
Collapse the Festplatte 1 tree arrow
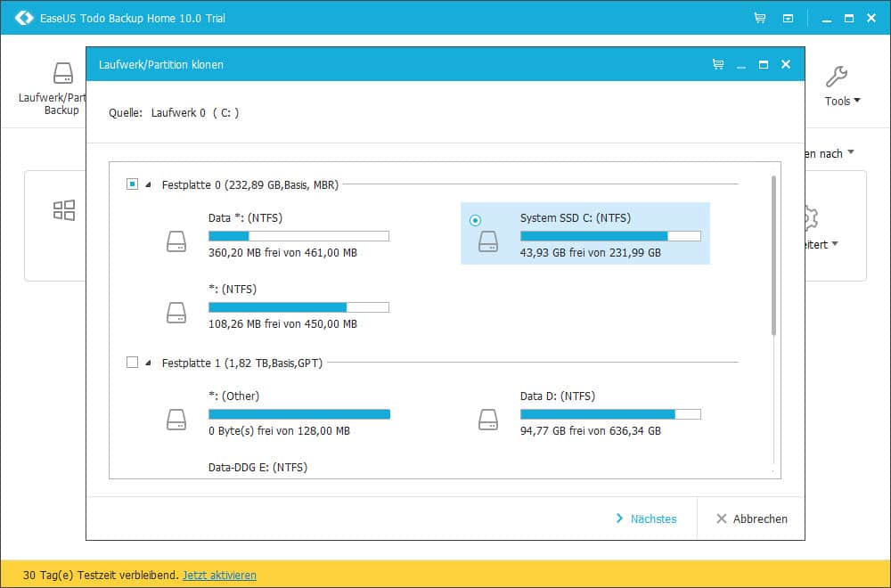148,363
